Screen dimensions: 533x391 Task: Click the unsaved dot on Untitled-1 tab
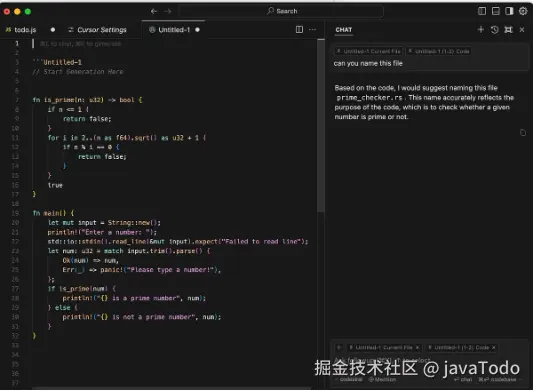point(197,30)
